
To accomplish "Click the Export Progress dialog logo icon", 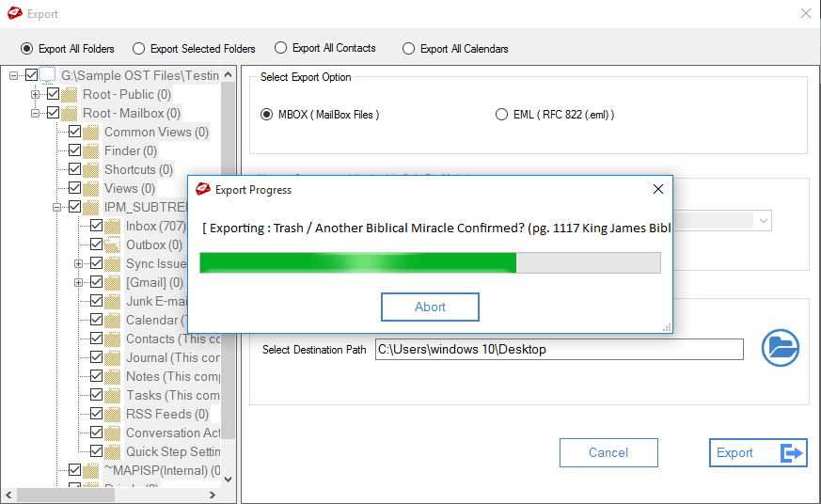I will tap(202, 189).
